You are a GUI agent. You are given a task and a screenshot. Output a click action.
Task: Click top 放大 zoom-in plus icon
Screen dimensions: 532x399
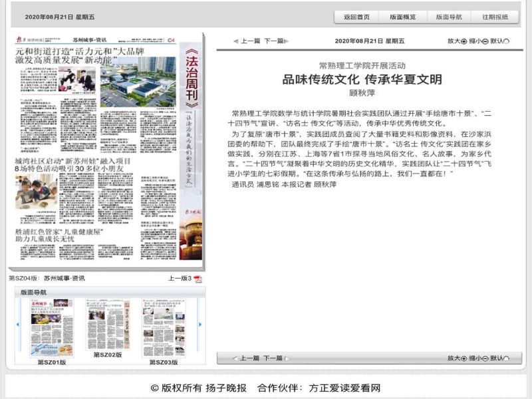click(x=464, y=41)
